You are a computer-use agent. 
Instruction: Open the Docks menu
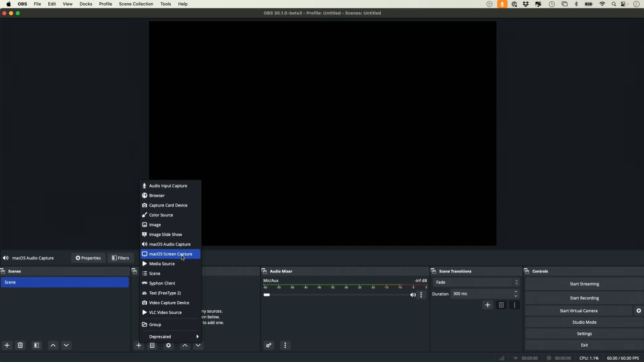pyautogui.click(x=86, y=4)
